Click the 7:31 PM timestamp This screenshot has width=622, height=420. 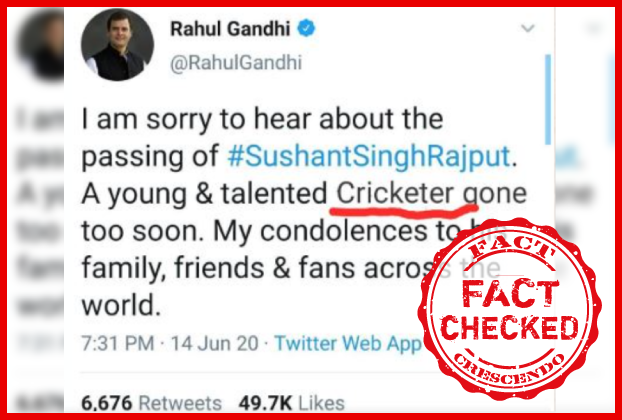(118, 343)
